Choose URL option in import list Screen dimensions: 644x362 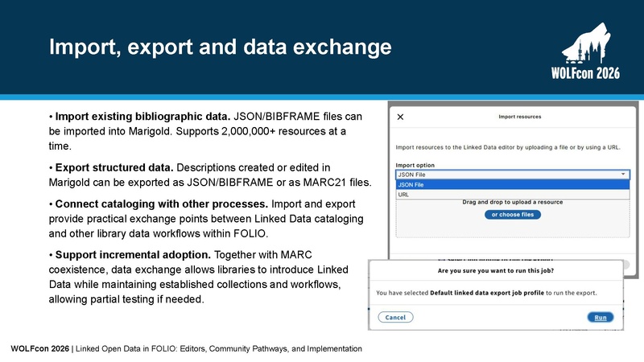pyautogui.click(x=513, y=195)
